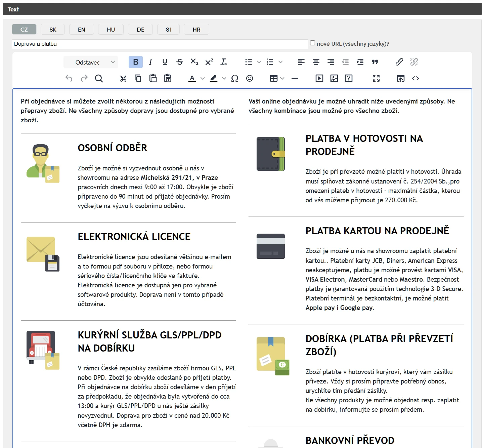The image size is (482, 448).
Task: Insert an image using the picture icon
Action: 334,78
